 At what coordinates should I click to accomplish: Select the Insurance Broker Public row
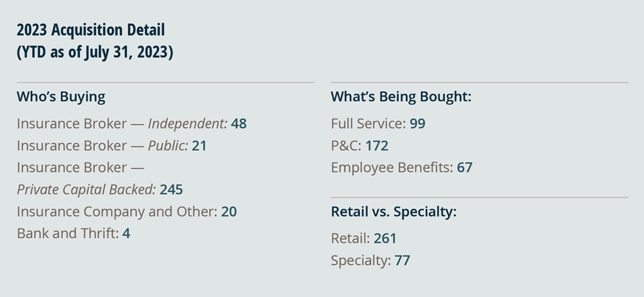pyautogui.click(x=112, y=146)
